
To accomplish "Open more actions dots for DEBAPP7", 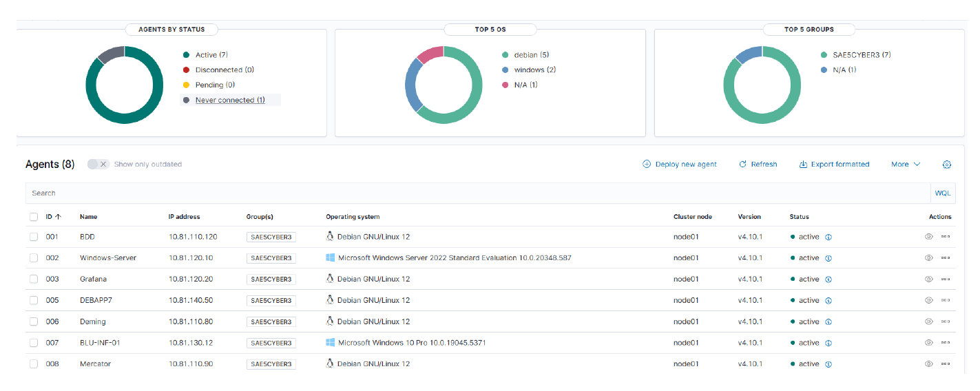I will pyautogui.click(x=946, y=300).
